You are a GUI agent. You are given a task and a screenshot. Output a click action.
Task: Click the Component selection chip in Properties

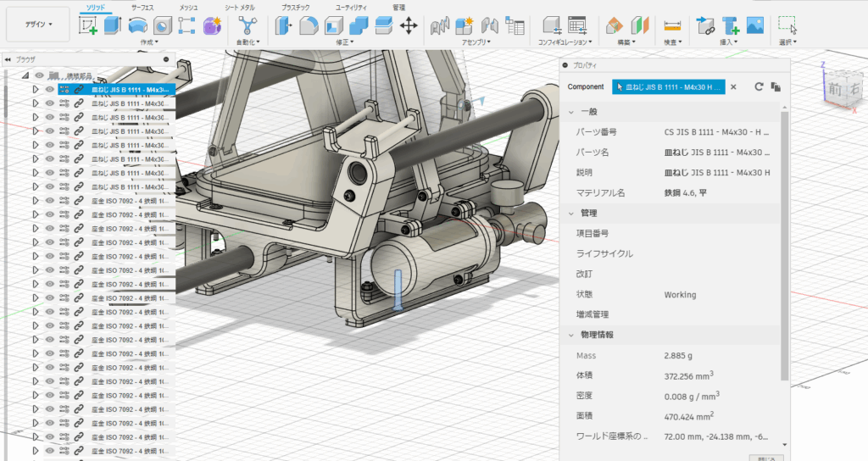668,87
